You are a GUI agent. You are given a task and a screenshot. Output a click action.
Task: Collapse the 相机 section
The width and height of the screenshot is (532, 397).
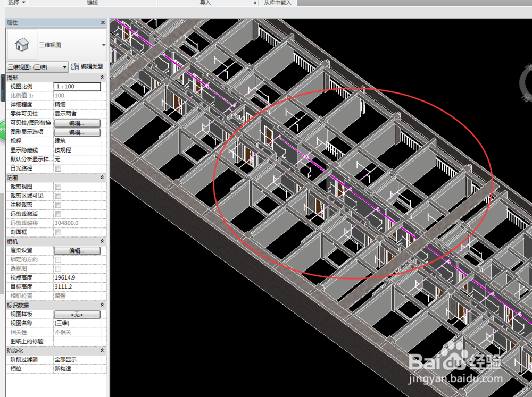coord(102,241)
